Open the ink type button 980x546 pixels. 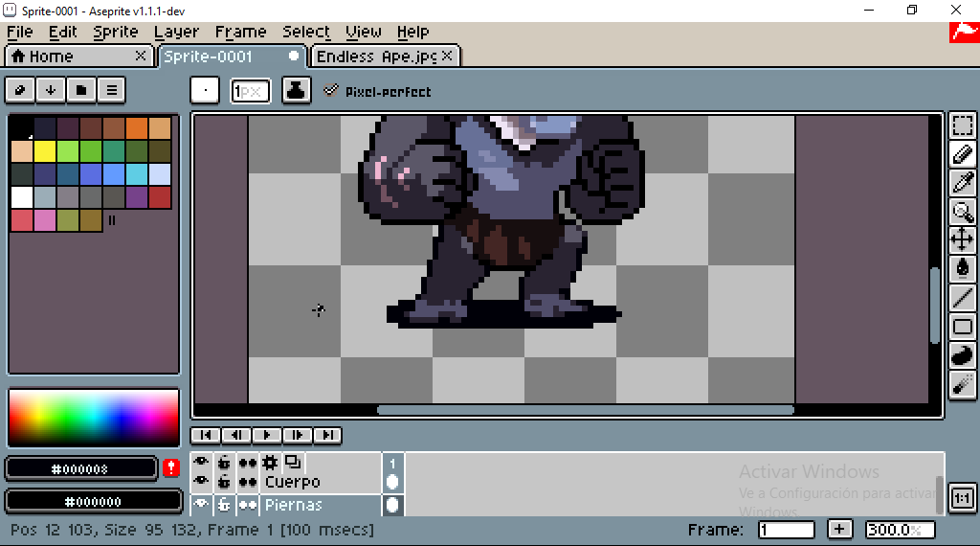(x=297, y=90)
